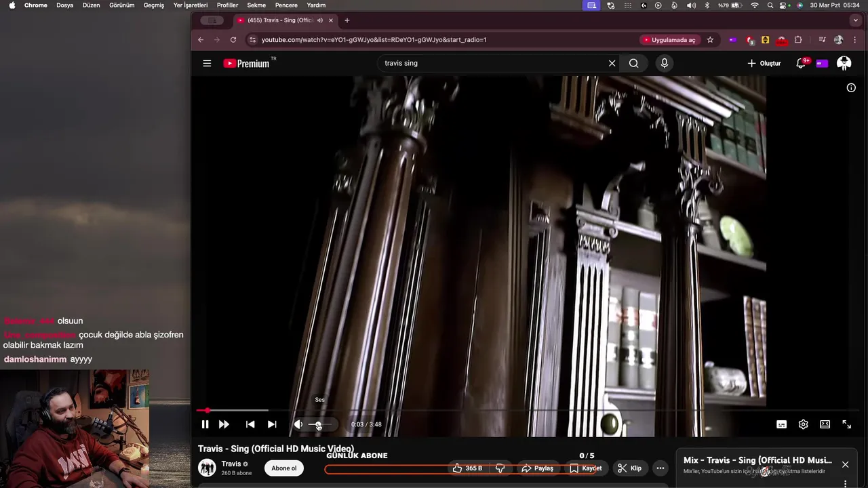Open YouTube notifications bell
Screen dimensions: 868x488
pyautogui.click(x=801, y=63)
